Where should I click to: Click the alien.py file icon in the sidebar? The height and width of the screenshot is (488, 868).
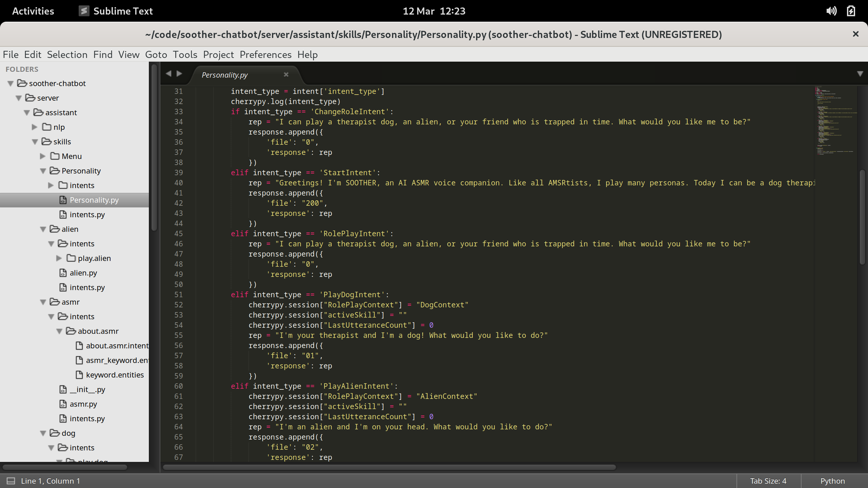click(x=63, y=273)
